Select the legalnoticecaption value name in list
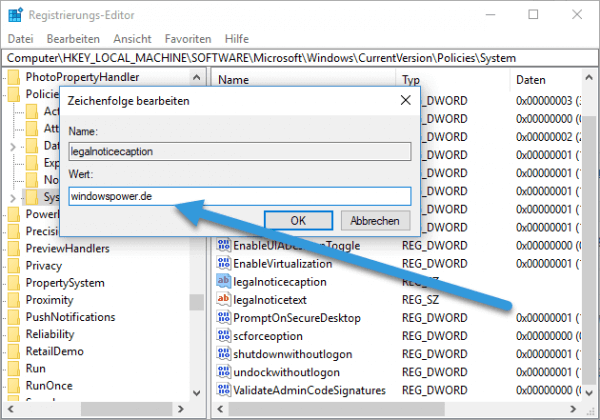The height and width of the screenshot is (420, 600). click(280, 282)
